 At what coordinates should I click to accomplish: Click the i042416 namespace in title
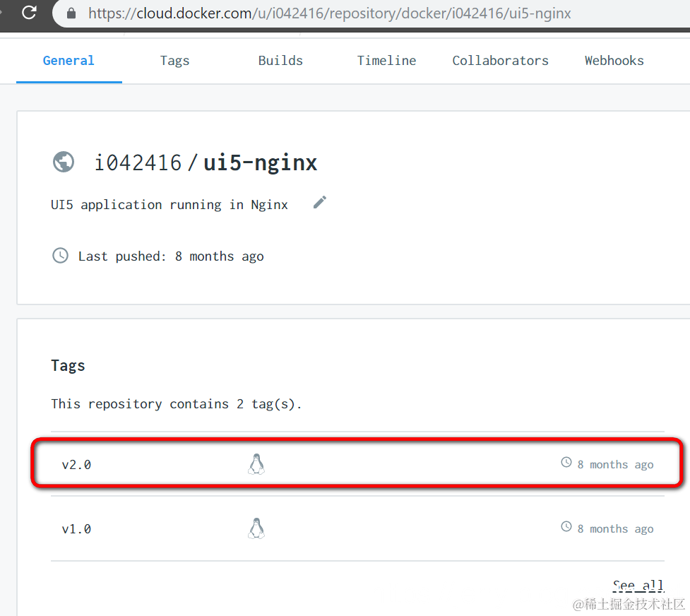coord(138,163)
